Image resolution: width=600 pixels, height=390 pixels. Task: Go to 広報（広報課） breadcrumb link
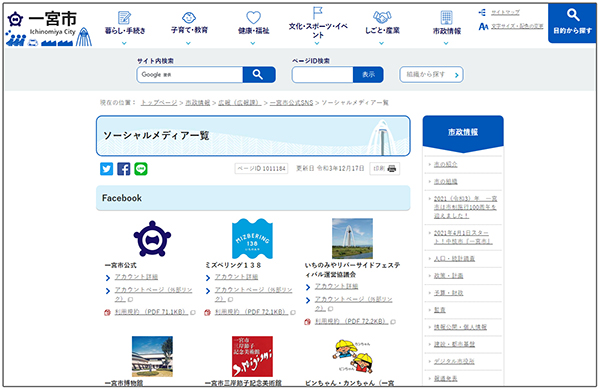(240, 103)
